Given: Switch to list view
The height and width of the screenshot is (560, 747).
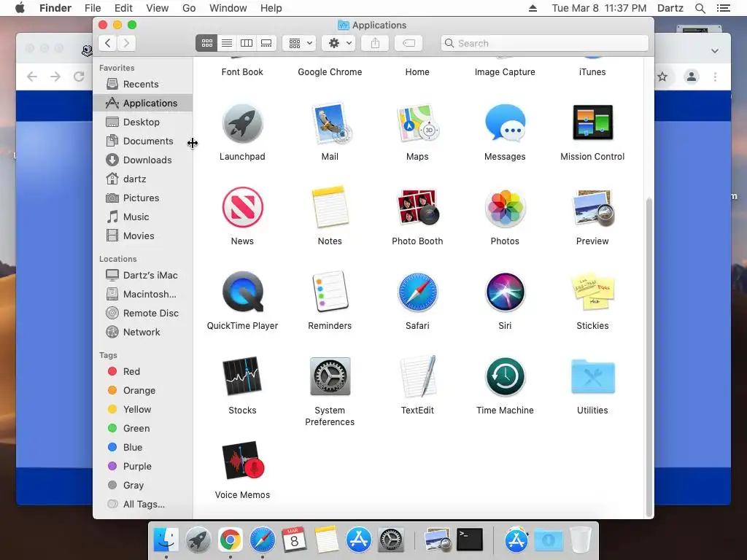Looking at the screenshot, I should [227, 43].
